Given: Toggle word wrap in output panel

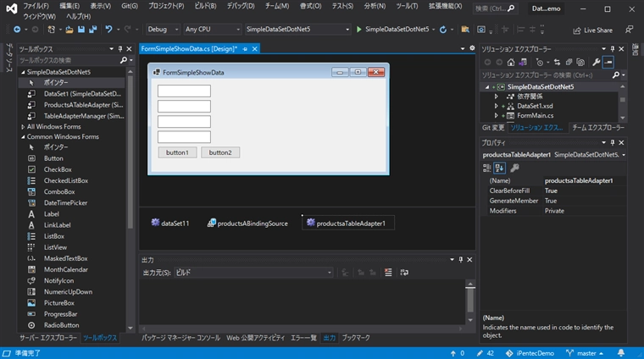Looking at the screenshot, I should [404, 273].
